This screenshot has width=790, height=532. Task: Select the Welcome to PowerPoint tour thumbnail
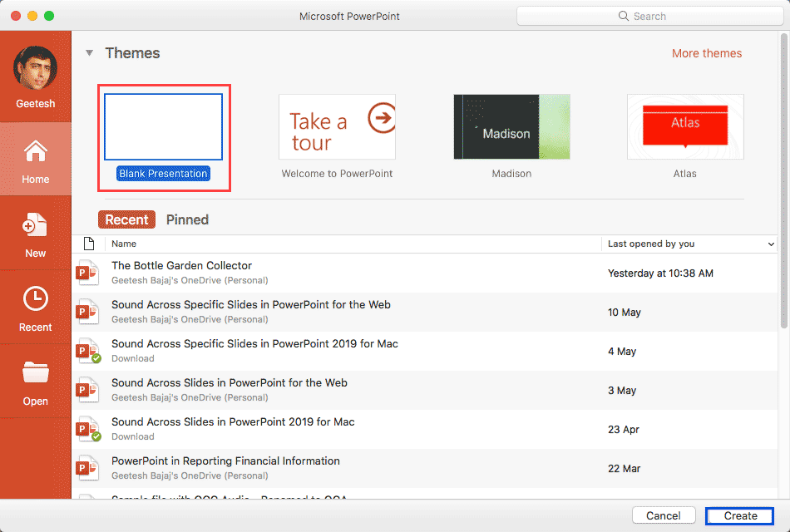point(337,126)
